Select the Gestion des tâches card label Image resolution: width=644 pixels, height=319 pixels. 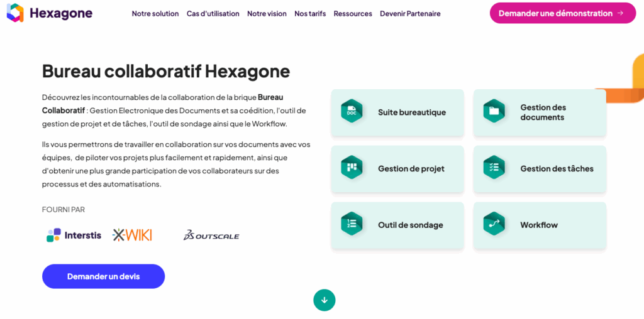tap(557, 168)
